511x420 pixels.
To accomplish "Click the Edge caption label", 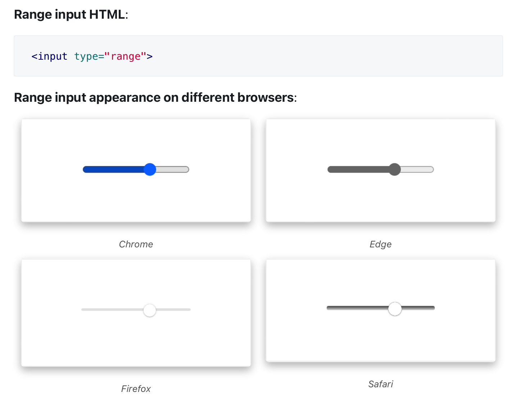I will point(380,244).
